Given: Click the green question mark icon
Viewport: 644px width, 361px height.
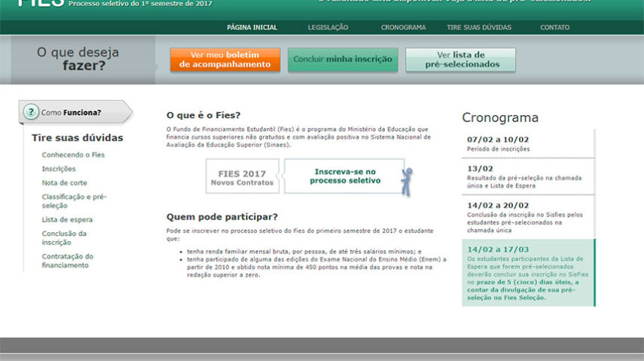Looking at the screenshot, I should 31,112.
